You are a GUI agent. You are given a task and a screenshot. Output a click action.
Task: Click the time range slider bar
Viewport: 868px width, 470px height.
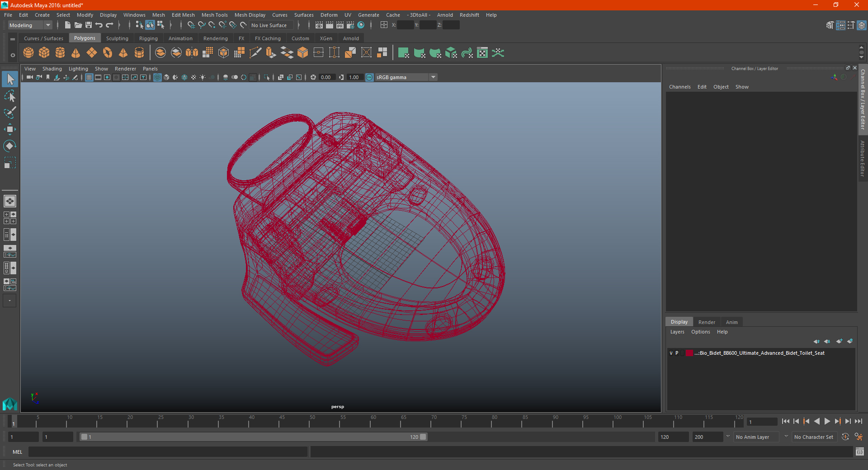coord(253,437)
